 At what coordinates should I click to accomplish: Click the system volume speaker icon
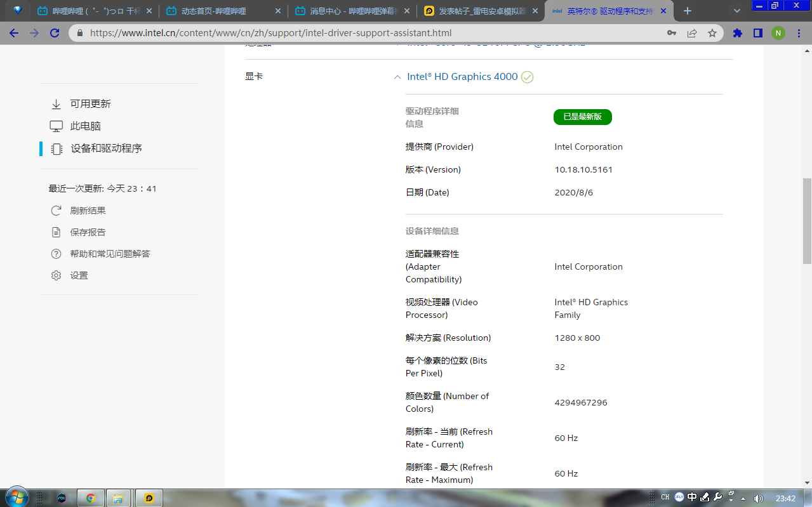[x=758, y=498]
